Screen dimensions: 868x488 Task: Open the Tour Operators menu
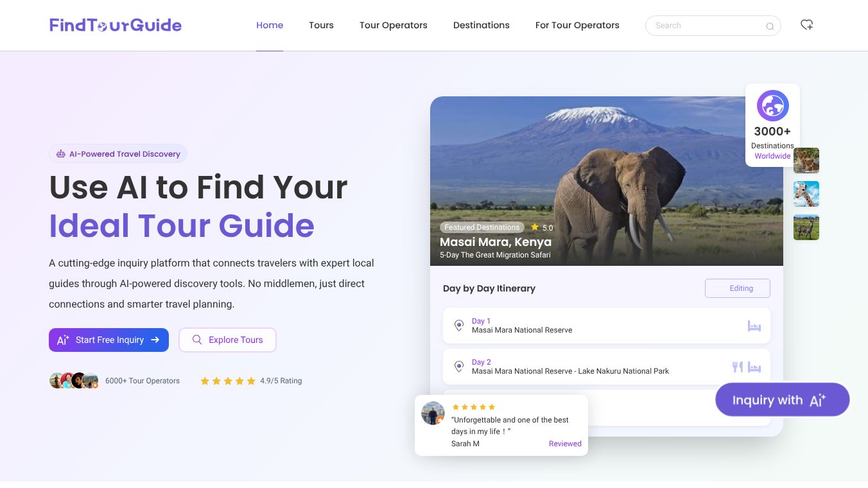(x=393, y=25)
